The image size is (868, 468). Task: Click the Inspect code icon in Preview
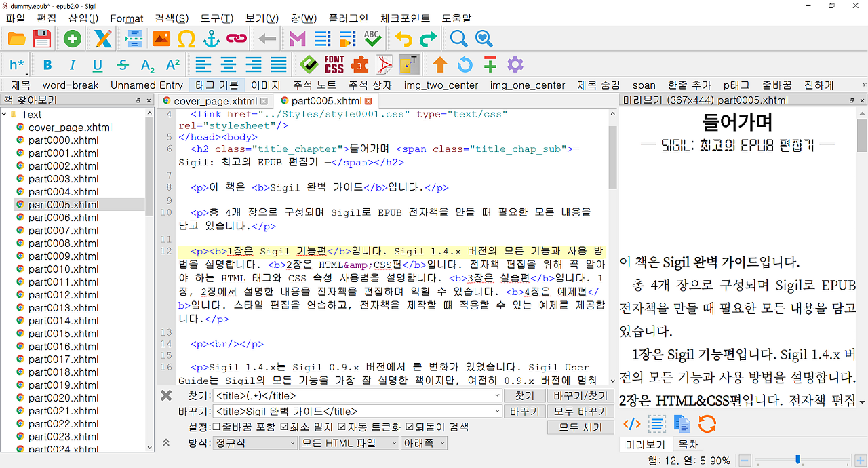pos(631,425)
